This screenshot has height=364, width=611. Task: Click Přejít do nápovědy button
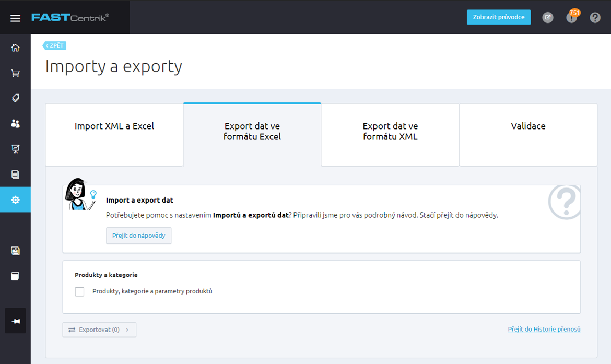(x=139, y=236)
